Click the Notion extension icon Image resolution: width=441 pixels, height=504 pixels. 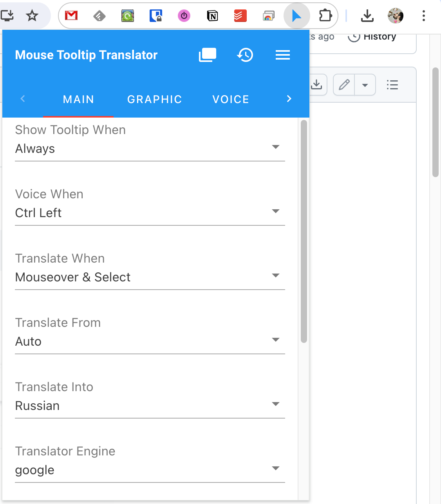click(212, 16)
